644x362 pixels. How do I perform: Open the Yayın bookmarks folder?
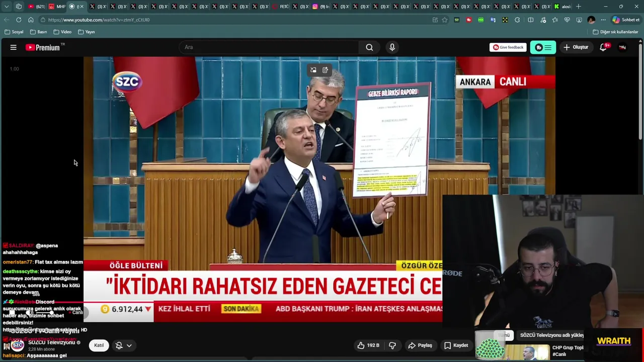coord(87,32)
